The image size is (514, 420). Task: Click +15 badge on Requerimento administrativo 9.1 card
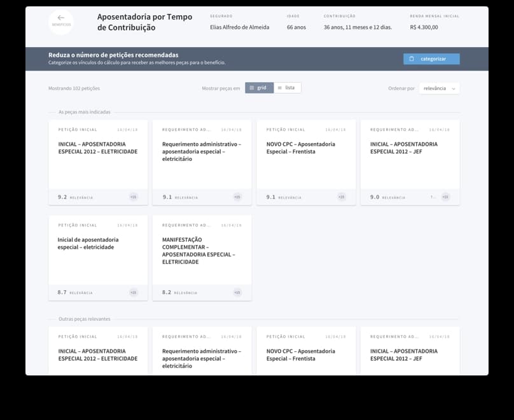[237, 197]
